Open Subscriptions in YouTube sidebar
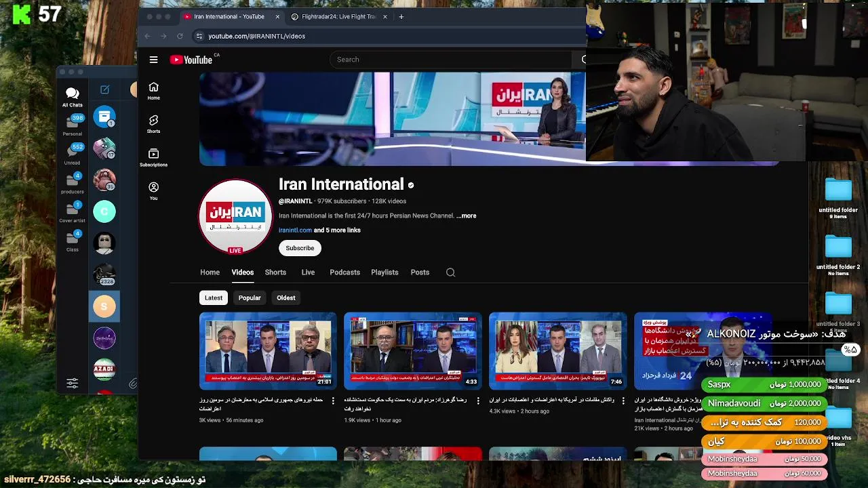This screenshot has height=488, width=868. [154, 157]
